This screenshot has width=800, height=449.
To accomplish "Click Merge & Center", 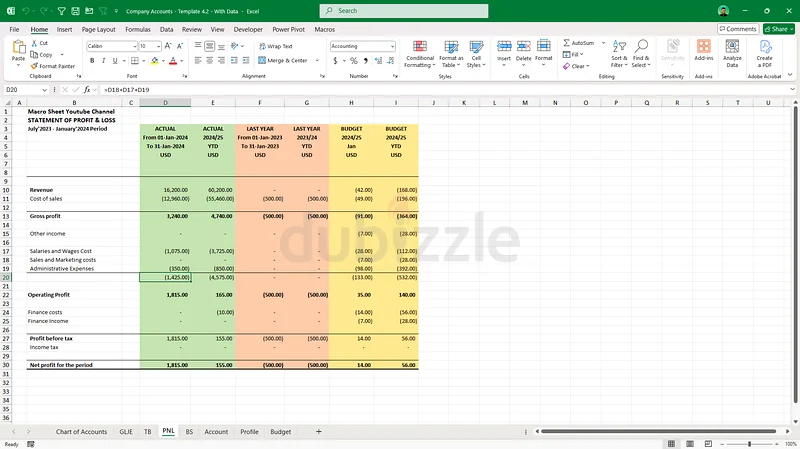I will pyautogui.click(x=283, y=60).
